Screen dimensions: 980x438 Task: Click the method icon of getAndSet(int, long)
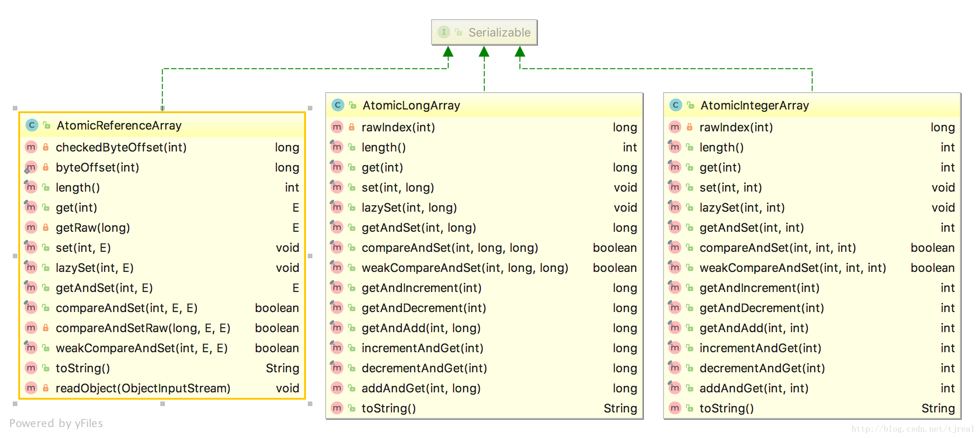(x=337, y=227)
